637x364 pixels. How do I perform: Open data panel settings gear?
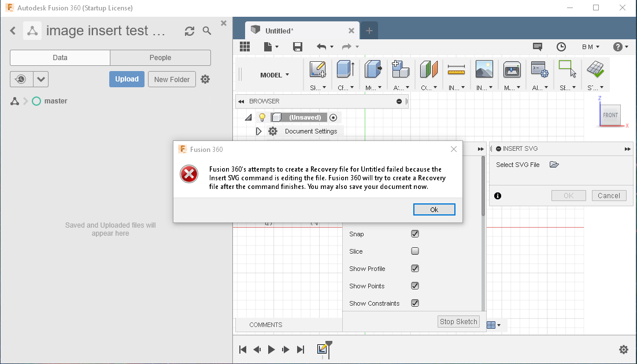(x=205, y=79)
